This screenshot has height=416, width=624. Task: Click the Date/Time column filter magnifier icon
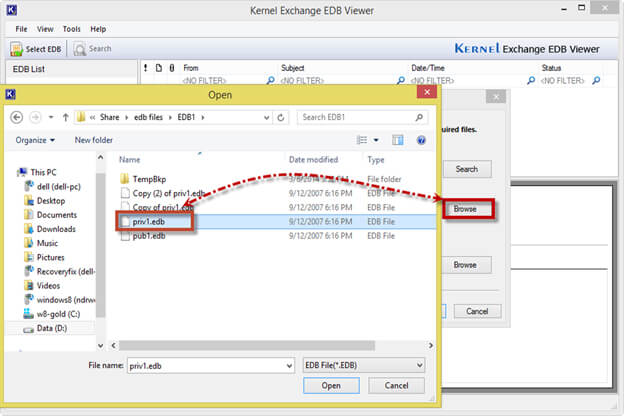pyautogui.click(x=531, y=80)
